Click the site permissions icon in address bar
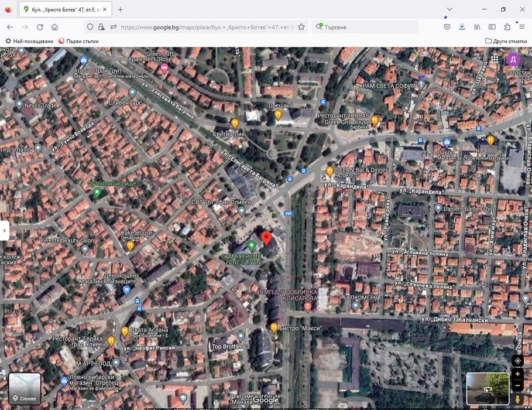 [x=114, y=27]
